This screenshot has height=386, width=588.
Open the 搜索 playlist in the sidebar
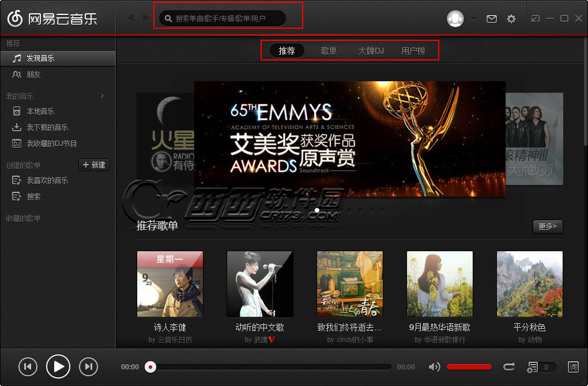pos(58,196)
